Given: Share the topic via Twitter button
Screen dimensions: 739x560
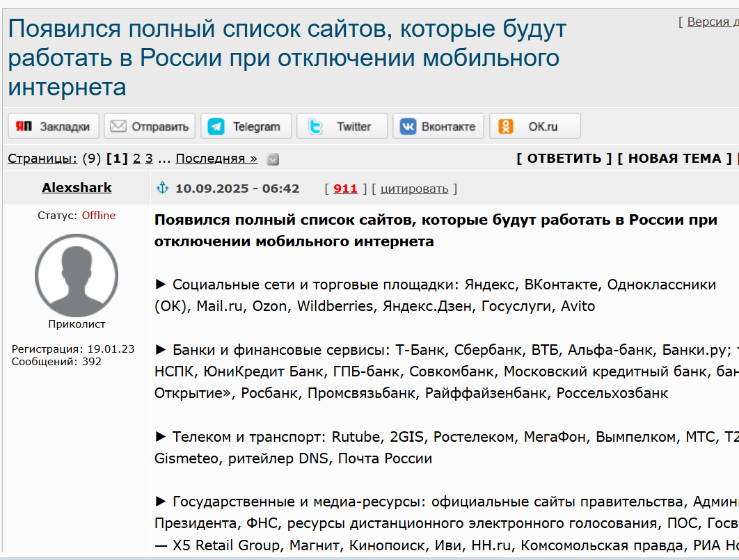Looking at the screenshot, I should [x=342, y=126].
